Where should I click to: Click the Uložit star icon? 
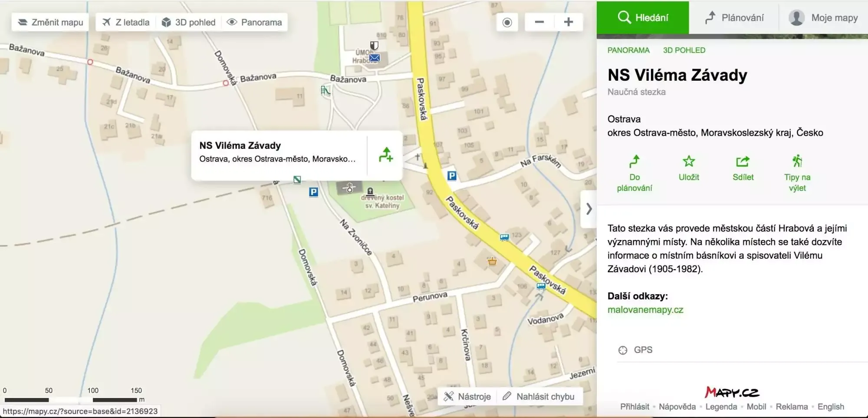click(x=688, y=162)
